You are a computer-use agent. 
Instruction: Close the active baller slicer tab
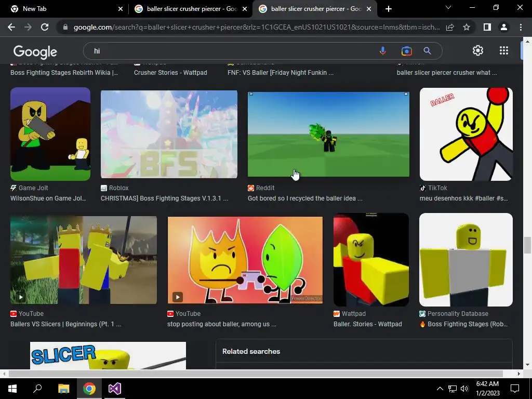tap(369, 9)
